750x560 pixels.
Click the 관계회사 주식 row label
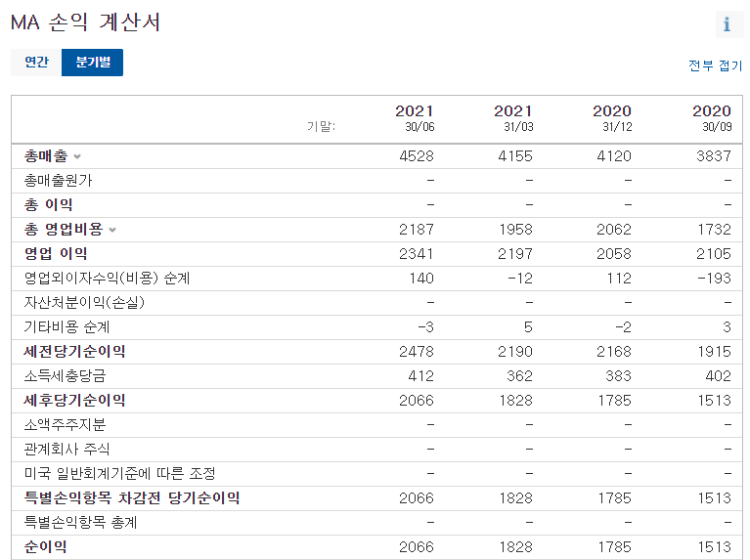point(66,449)
